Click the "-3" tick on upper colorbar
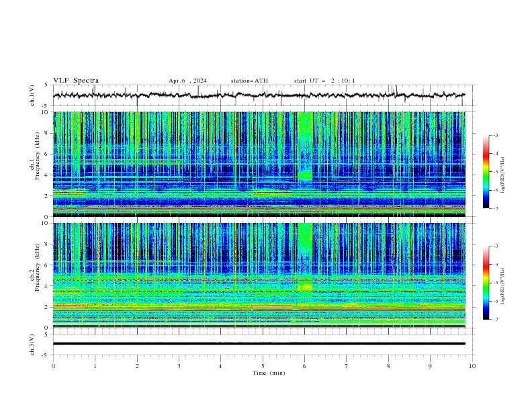This screenshot has height=411, width=532. click(496, 135)
